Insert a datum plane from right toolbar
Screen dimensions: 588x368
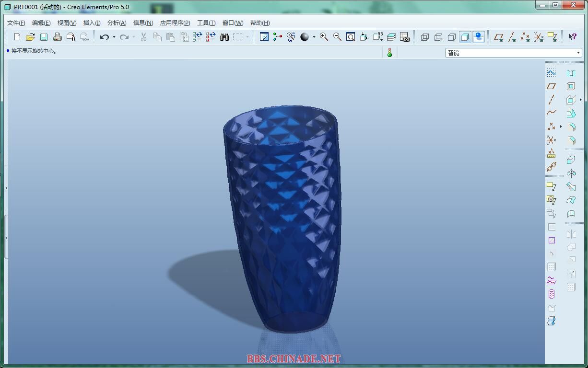click(551, 86)
